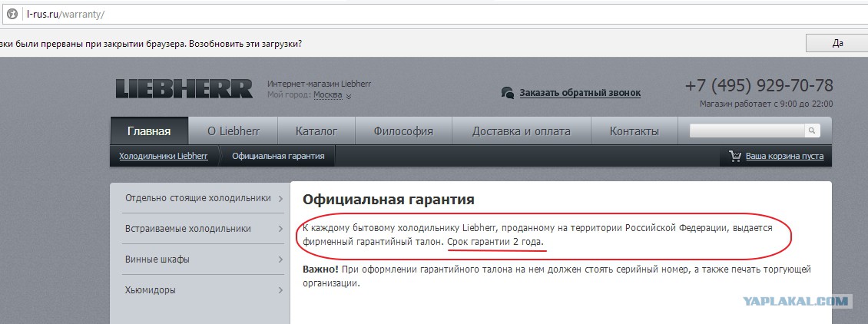Screen dimensions: 868x324
Task: Click 'Холодильники Liebherr' breadcrumb link
Action: pyautogui.click(x=164, y=156)
